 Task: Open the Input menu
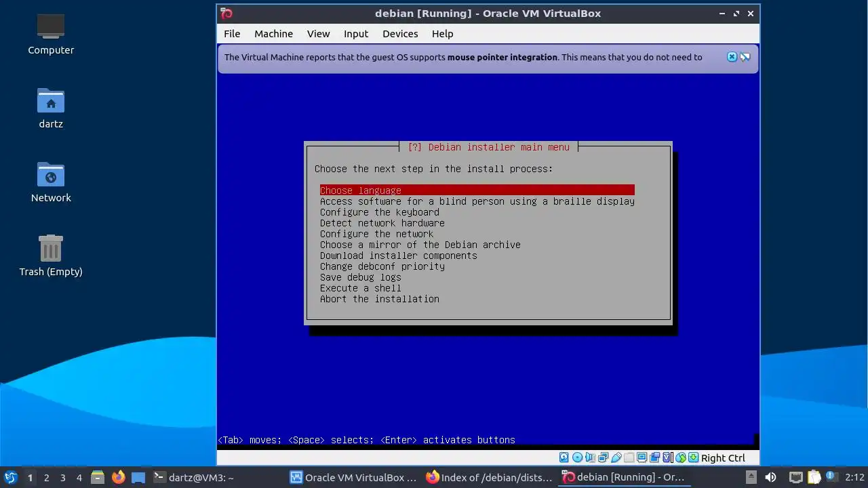coord(355,34)
